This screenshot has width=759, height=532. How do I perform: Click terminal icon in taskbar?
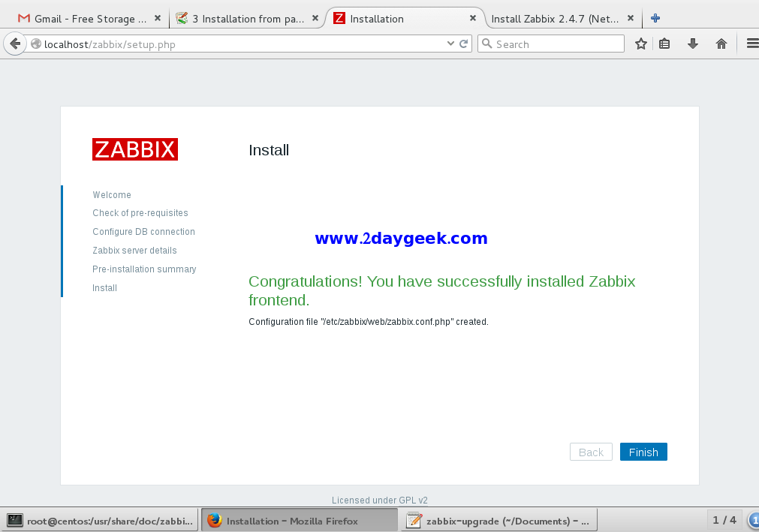[x=15, y=521]
